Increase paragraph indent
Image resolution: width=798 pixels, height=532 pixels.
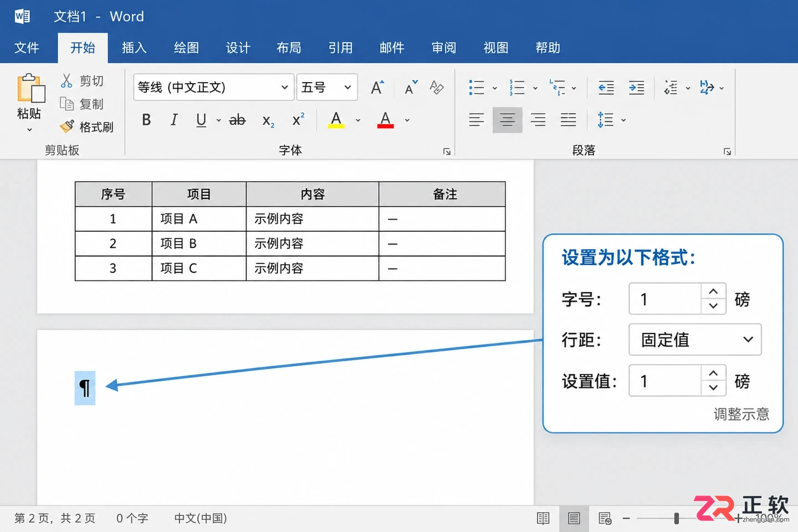point(637,88)
